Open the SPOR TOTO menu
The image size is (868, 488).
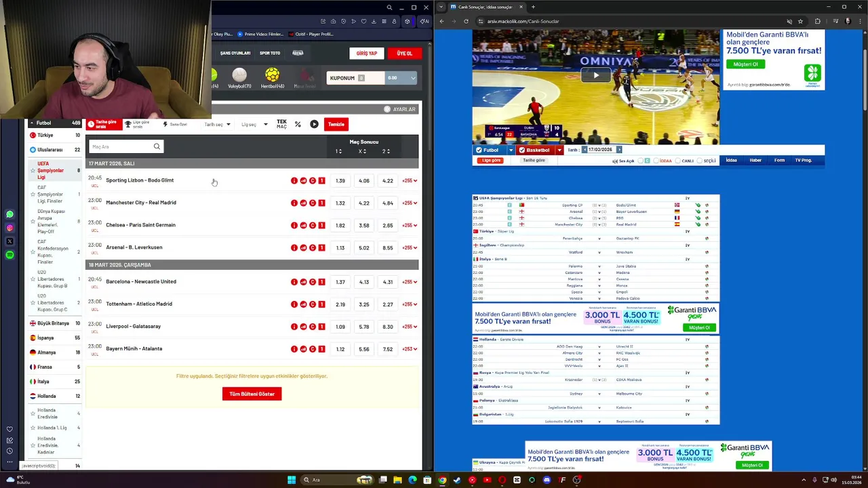[270, 53]
